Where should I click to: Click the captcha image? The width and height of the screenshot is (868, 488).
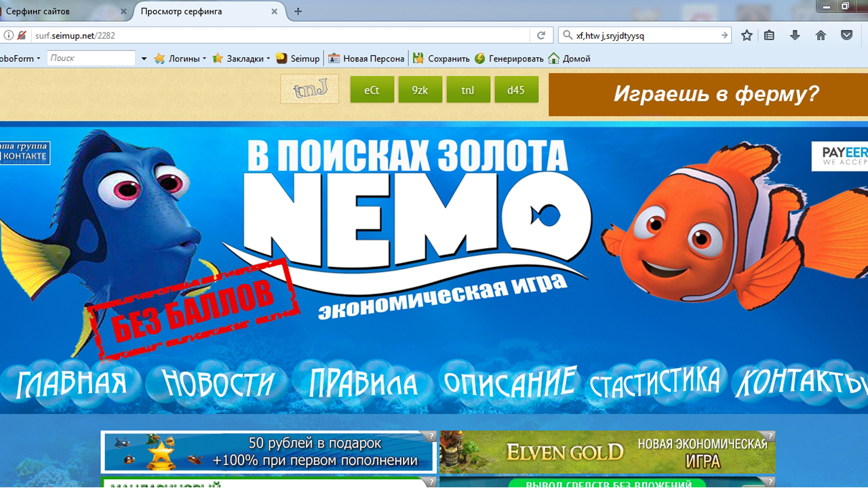(x=309, y=89)
